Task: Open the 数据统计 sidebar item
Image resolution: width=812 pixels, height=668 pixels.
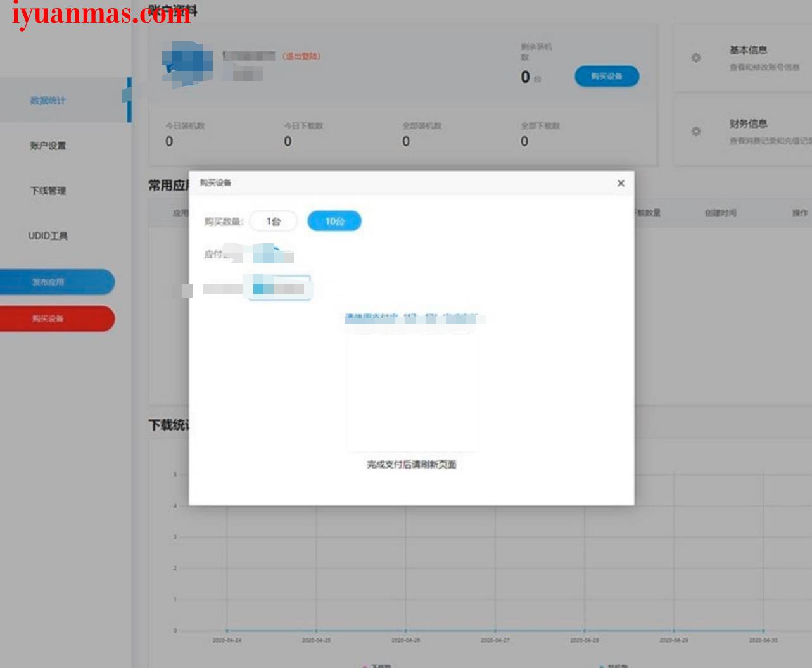Action: (x=48, y=100)
